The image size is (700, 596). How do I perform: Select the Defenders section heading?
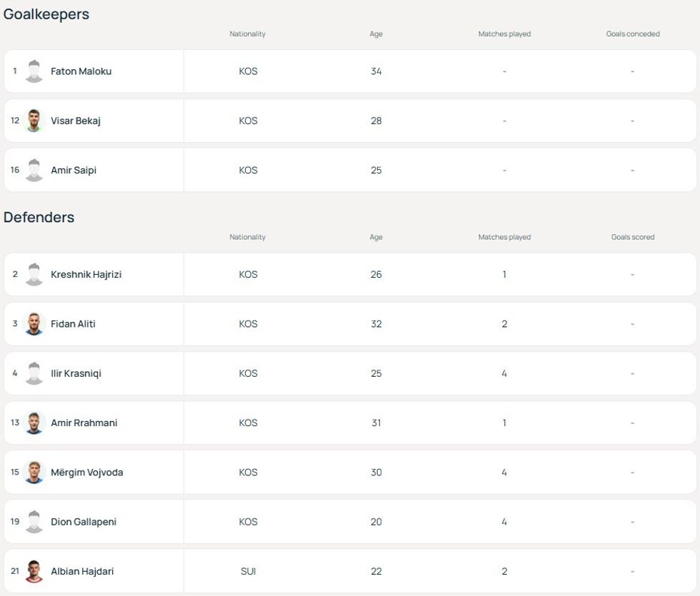coord(39,217)
